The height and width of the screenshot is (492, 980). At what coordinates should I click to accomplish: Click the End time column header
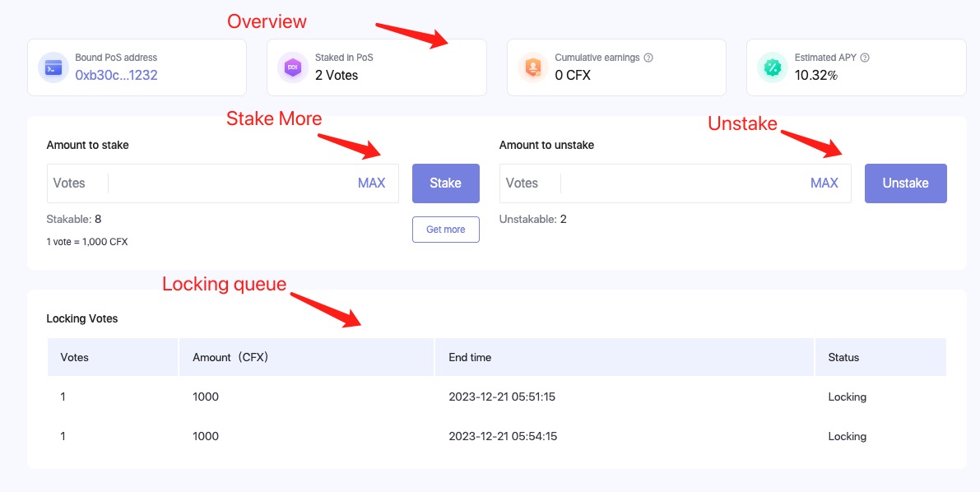pos(470,357)
